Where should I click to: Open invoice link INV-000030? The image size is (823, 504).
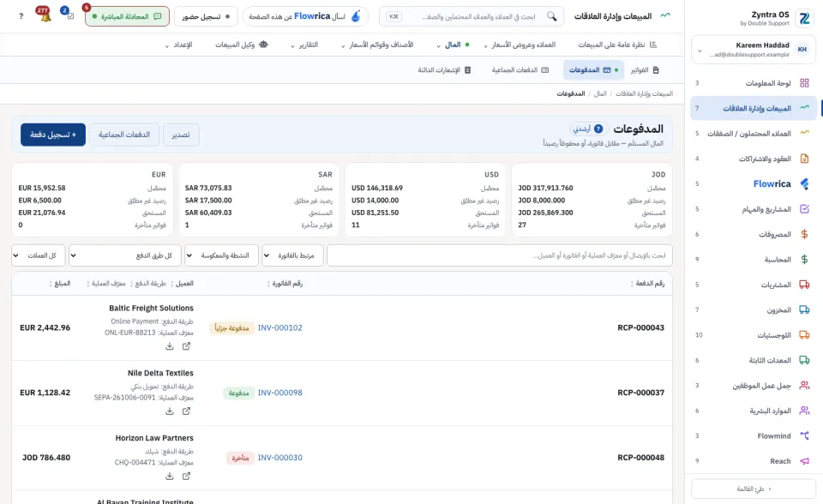(279, 458)
